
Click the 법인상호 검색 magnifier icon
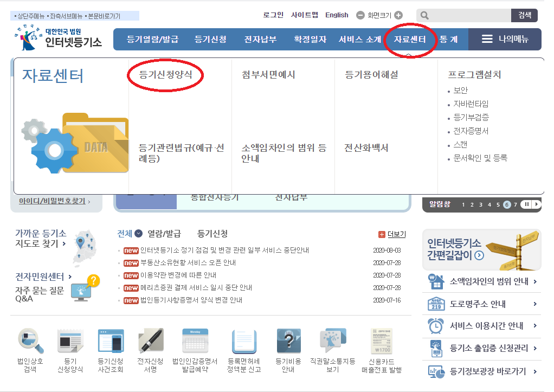coord(31,341)
